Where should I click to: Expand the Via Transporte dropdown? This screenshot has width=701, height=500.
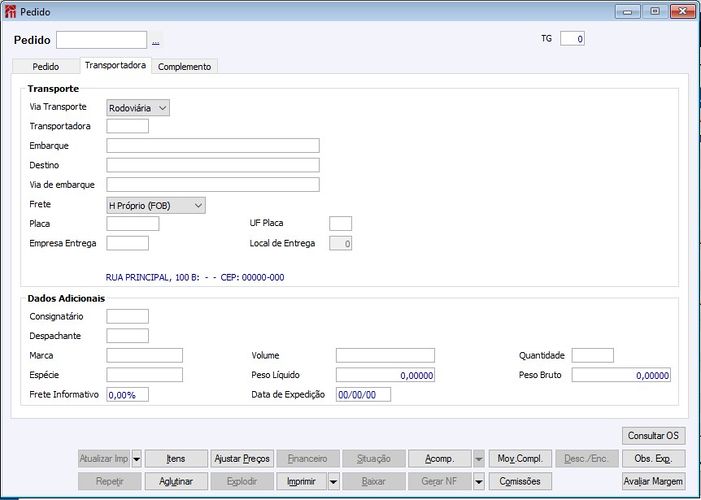[x=138, y=108]
